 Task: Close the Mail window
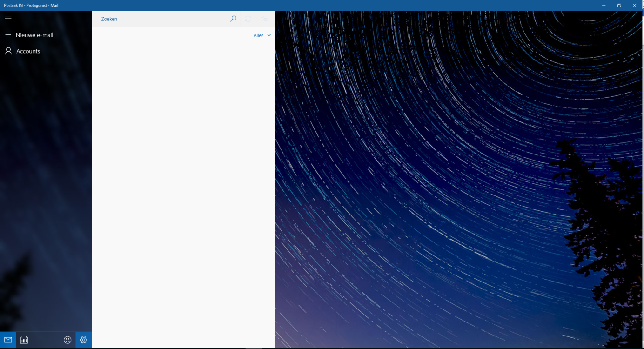(x=634, y=5)
